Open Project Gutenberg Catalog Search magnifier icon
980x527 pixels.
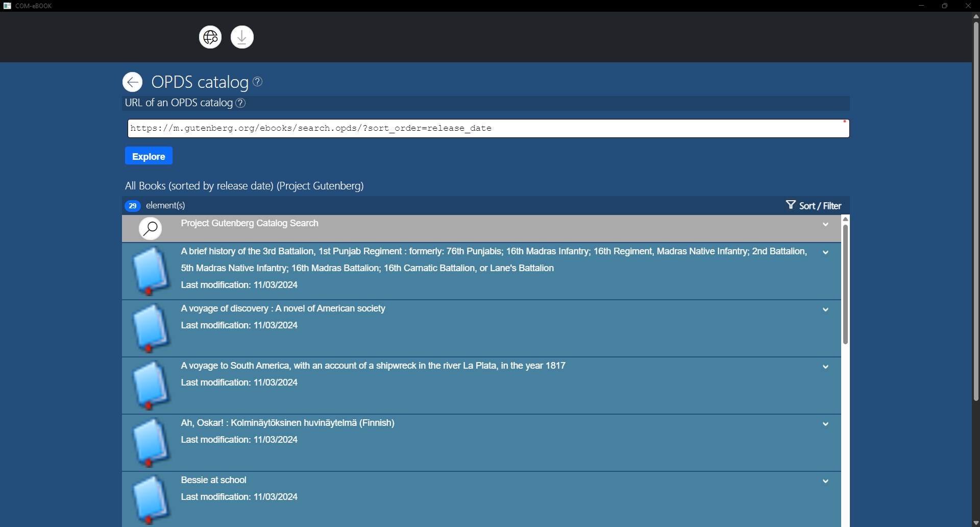150,228
